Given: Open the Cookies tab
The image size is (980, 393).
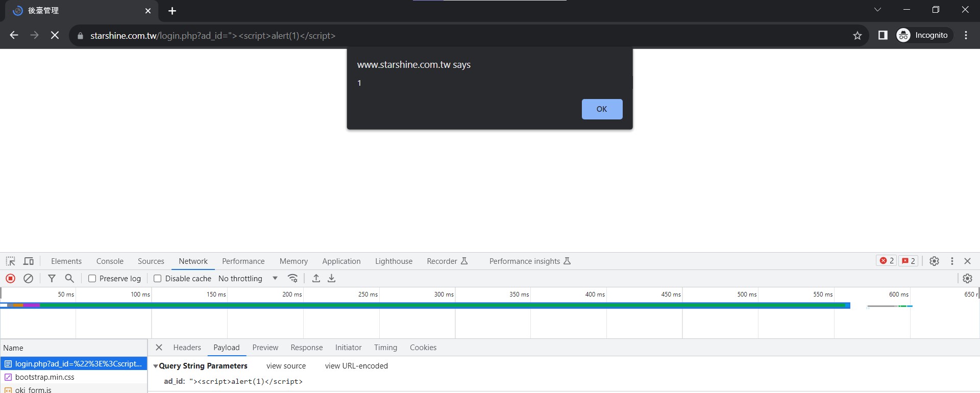Looking at the screenshot, I should tap(423, 348).
